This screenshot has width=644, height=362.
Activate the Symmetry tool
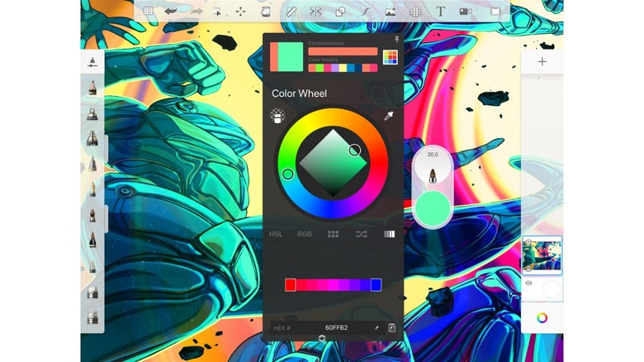click(315, 12)
